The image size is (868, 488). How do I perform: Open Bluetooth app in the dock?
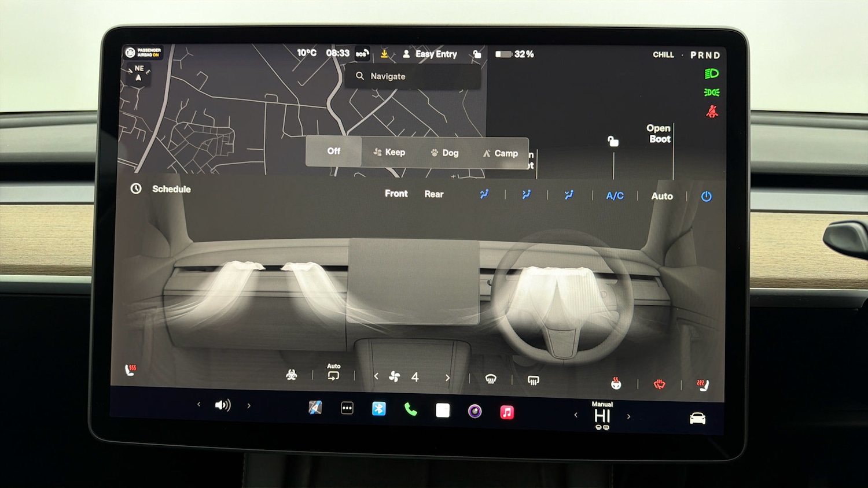click(x=378, y=409)
